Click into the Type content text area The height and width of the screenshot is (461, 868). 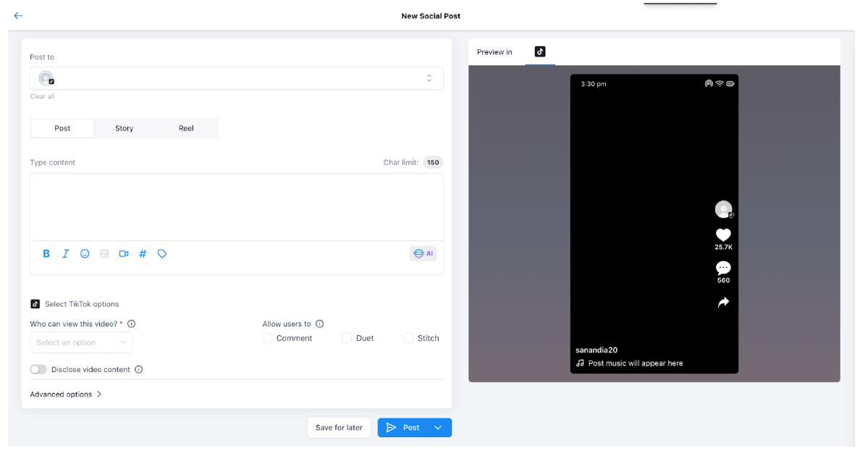(236, 206)
